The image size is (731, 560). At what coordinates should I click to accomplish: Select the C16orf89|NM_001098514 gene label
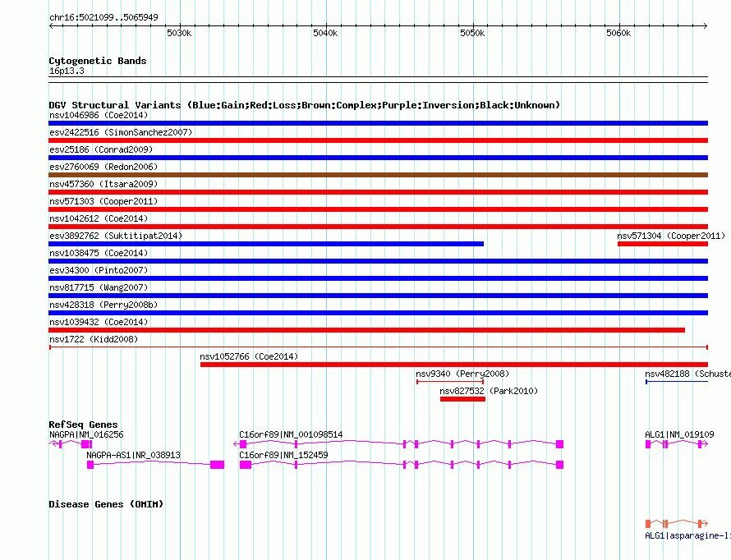[291, 434]
